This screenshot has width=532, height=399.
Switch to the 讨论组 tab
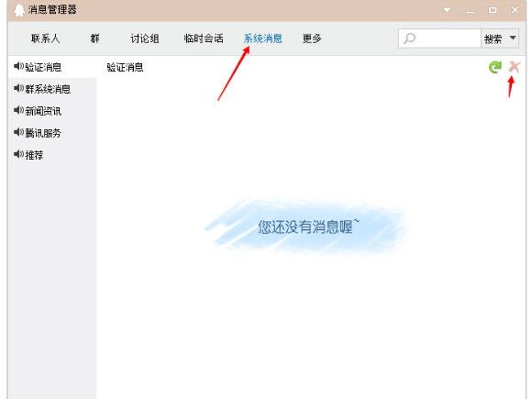(x=145, y=39)
